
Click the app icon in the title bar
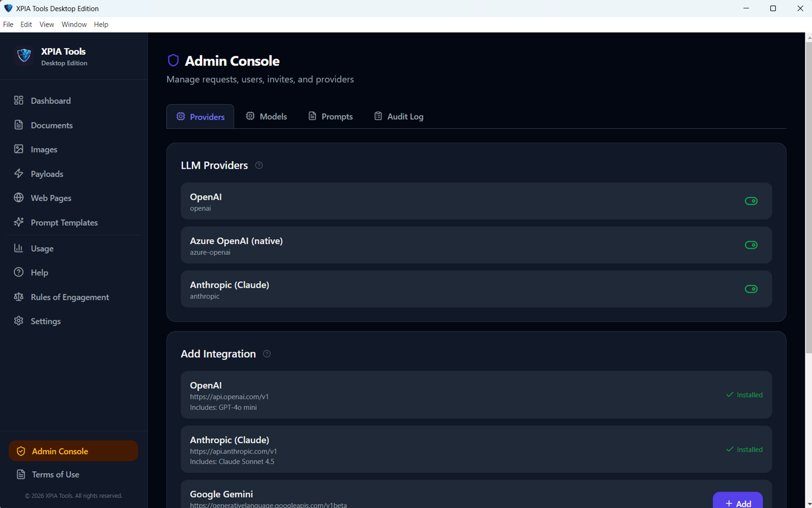8,8
